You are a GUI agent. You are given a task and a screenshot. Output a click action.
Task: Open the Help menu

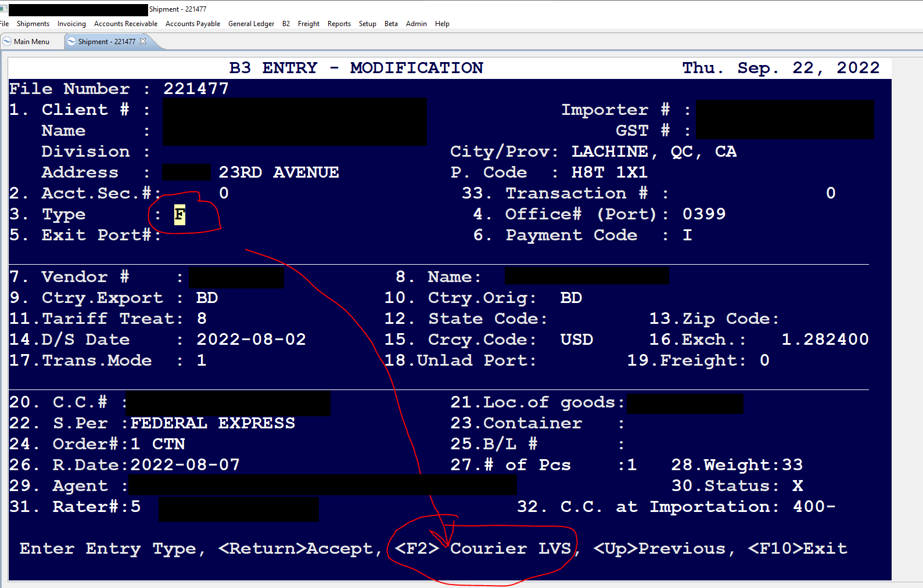click(x=442, y=24)
